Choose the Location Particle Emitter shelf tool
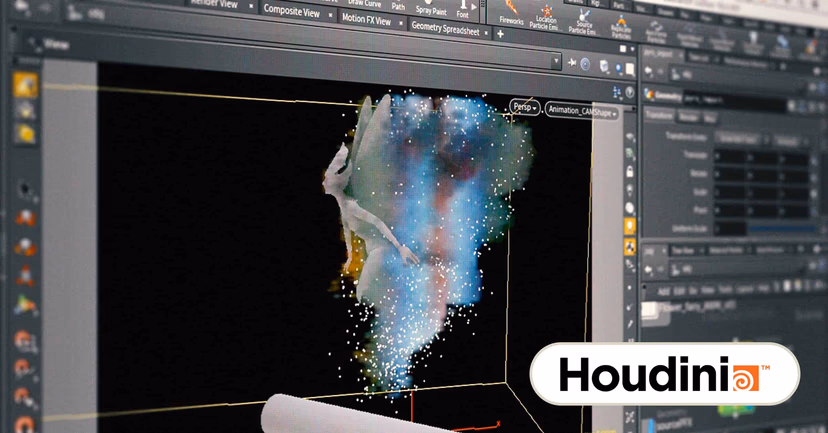Viewport: 828px width, 433px height. coord(545,18)
